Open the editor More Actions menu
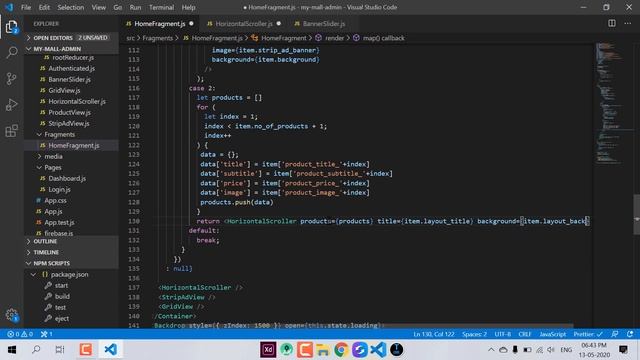This screenshot has height=360, width=640. (x=627, y=23)
